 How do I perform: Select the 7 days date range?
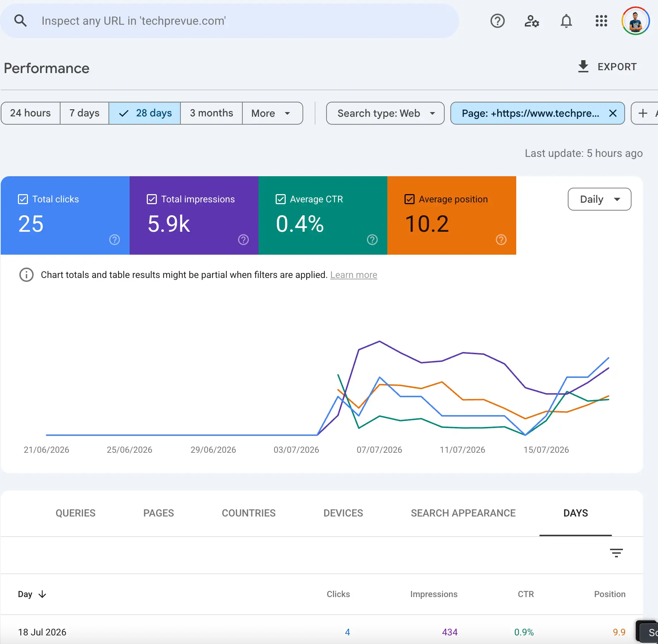coord(84,113)
